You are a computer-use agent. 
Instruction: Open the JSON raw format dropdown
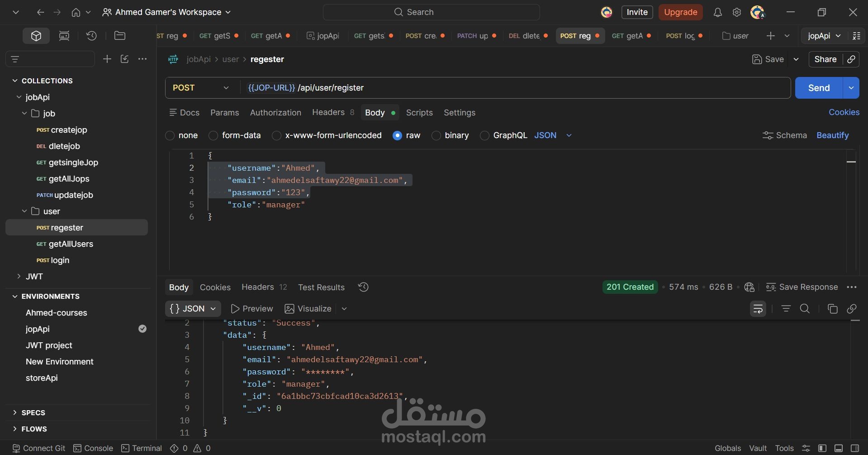click(x=553, y=135)
